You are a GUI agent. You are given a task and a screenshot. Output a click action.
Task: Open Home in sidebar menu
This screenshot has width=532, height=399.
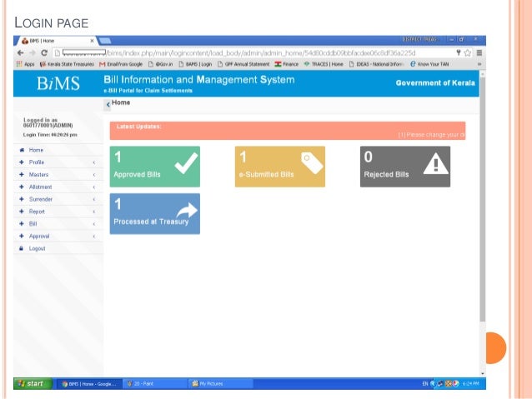tap(58, 150)
